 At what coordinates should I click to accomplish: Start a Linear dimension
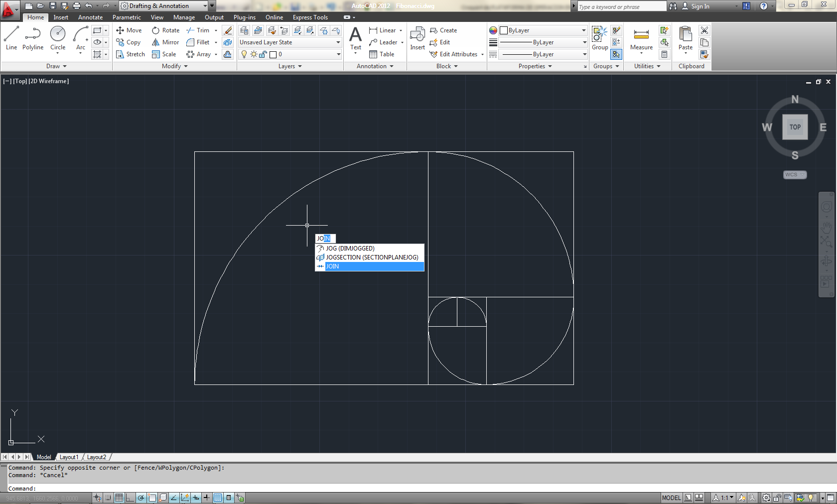tap(383, 30)
